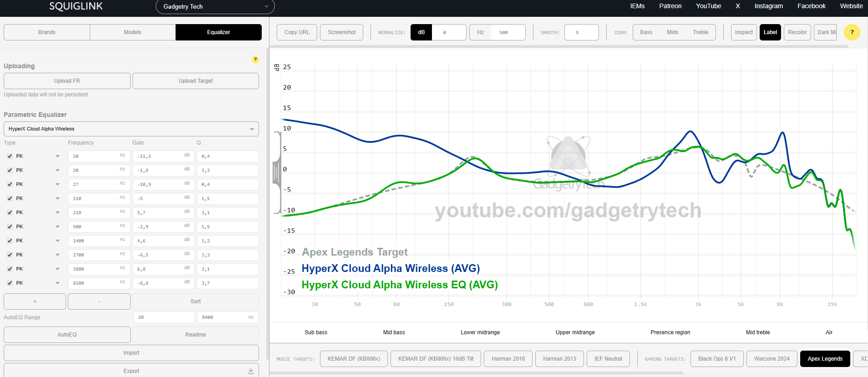This screenshot has width=868, height=377.
Task: Click the small yellow help icon near Uploading
Action: click(x=255, y=60)
